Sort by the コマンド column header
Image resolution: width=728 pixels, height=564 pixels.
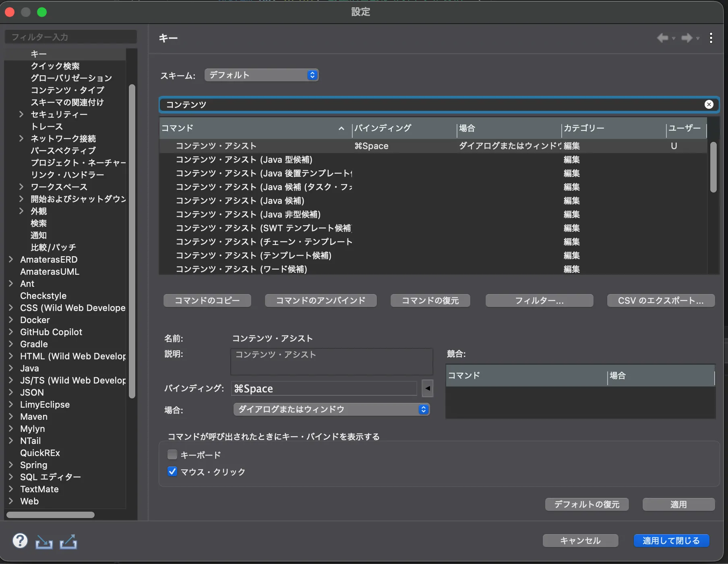(x=255, y=128)
